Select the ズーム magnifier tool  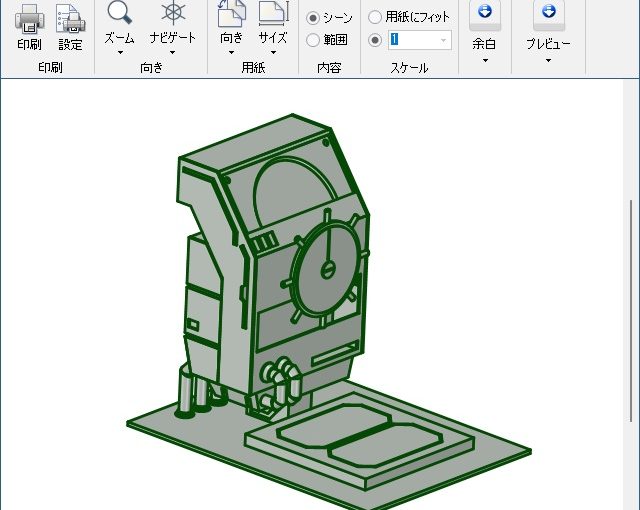tap(120, 14)
